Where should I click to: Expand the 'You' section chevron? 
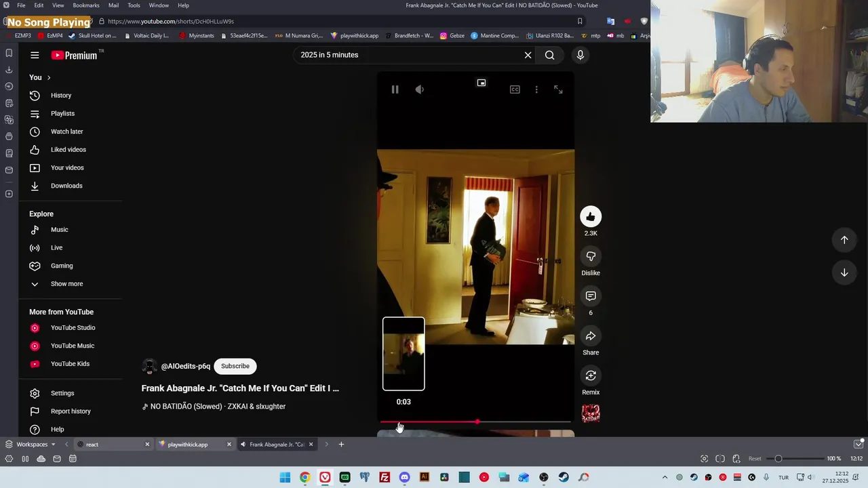tap(49, 77)
